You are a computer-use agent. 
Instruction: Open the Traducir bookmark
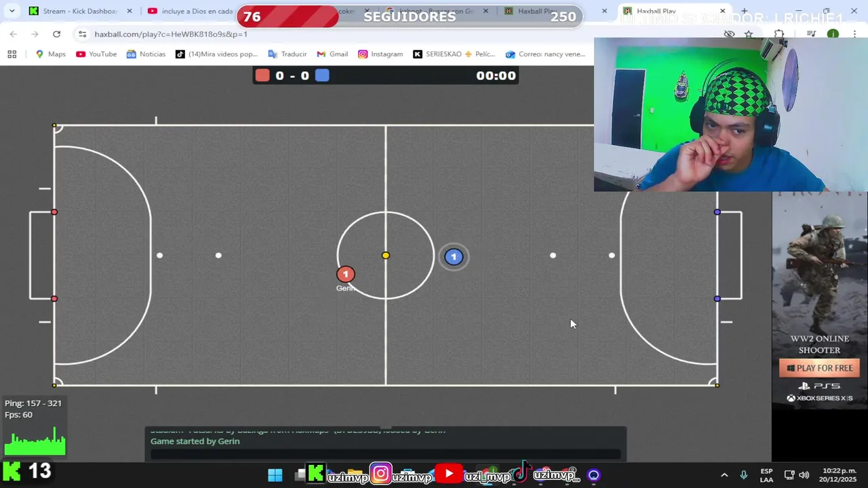coord(287,54)
